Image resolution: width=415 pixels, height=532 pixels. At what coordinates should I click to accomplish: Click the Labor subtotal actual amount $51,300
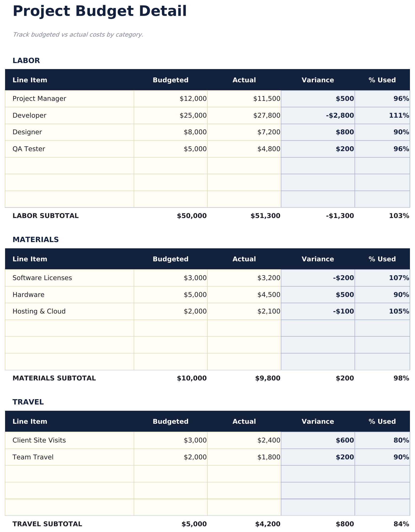pyautogui.click(x=265, y=216)
